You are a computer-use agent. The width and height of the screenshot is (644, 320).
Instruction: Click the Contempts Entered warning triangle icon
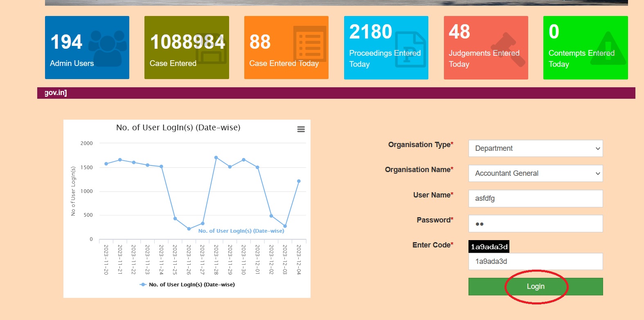(608, 49)
